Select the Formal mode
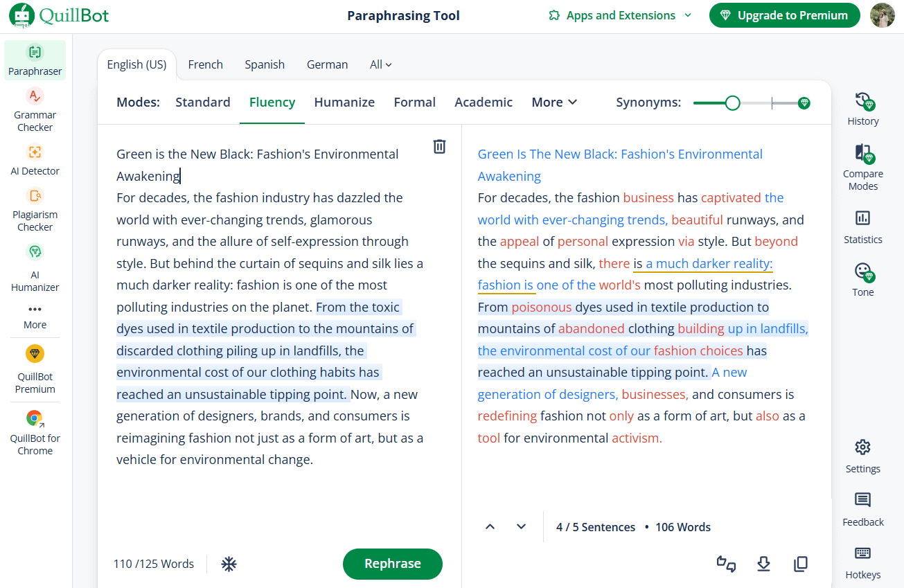904x588 pixels. (x=415, y=102)
